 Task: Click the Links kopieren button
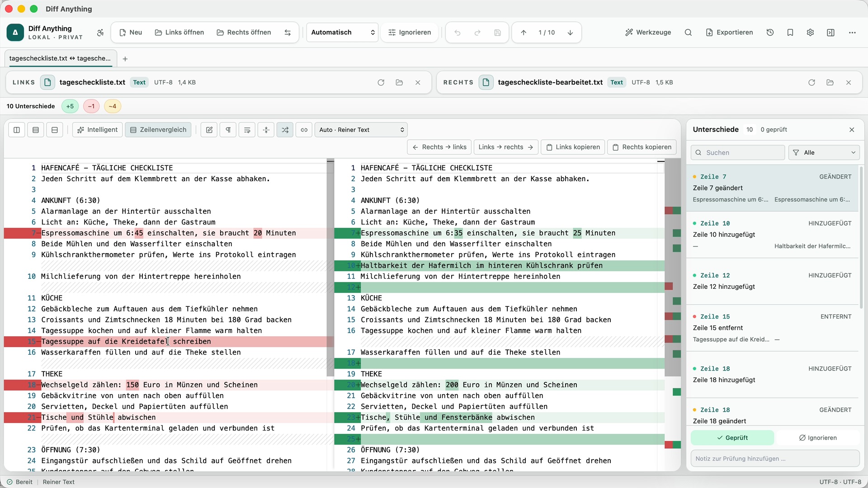click(x=573, y=147)
